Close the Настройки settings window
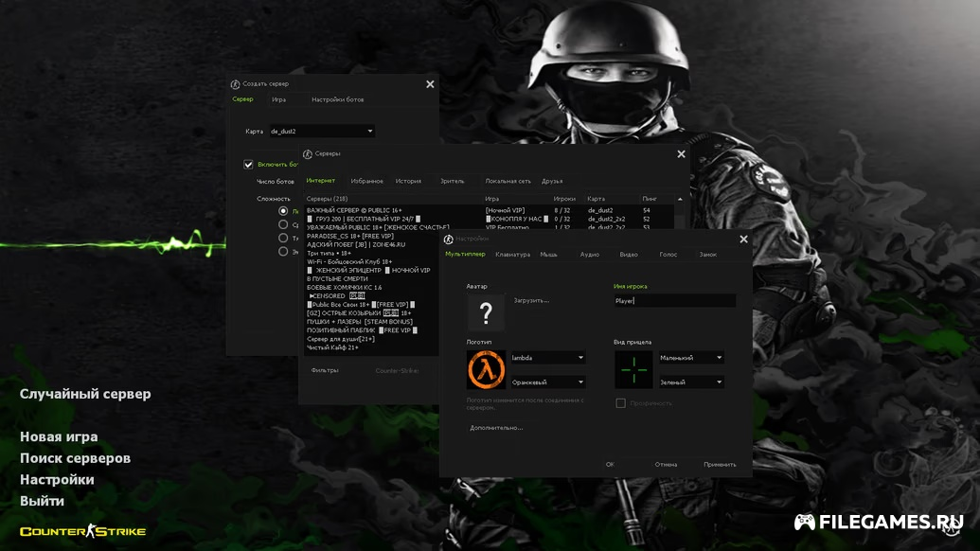 [743, 240]
